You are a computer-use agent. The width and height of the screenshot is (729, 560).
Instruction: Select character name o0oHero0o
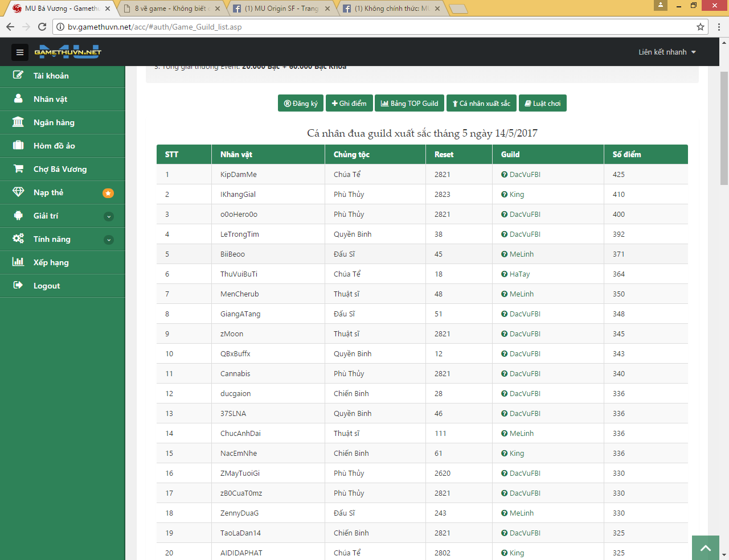tap(239, 214)
